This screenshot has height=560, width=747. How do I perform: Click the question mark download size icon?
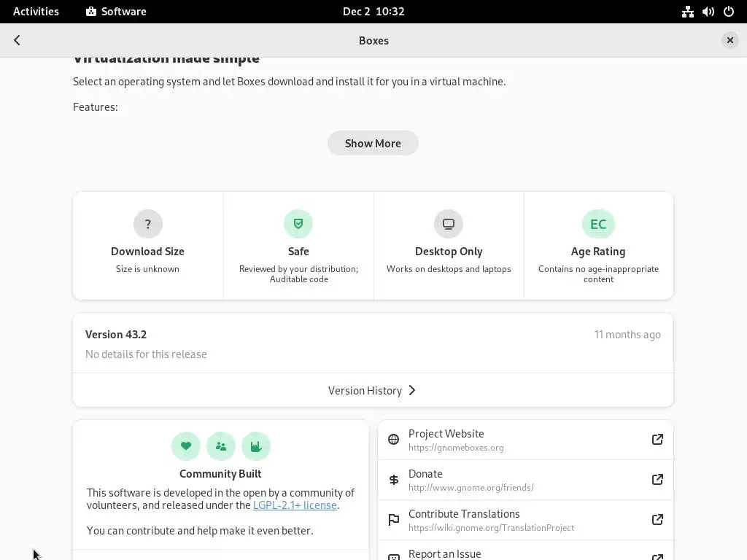147,224
